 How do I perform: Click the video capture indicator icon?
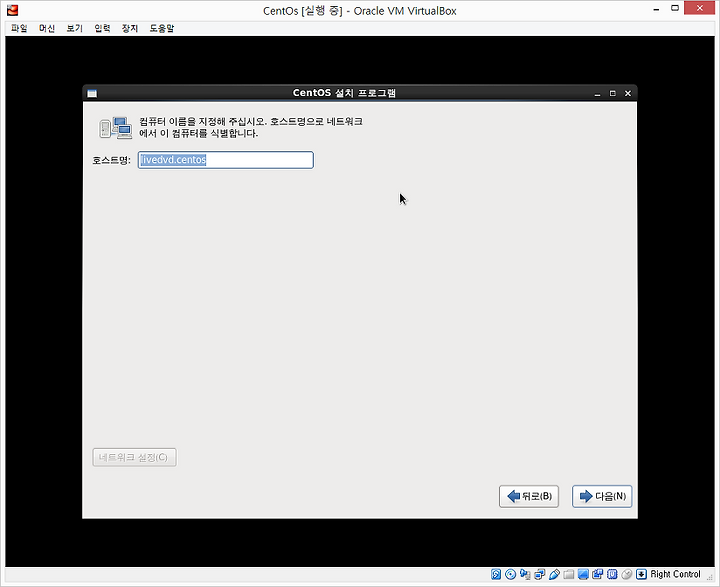(598, 574)
